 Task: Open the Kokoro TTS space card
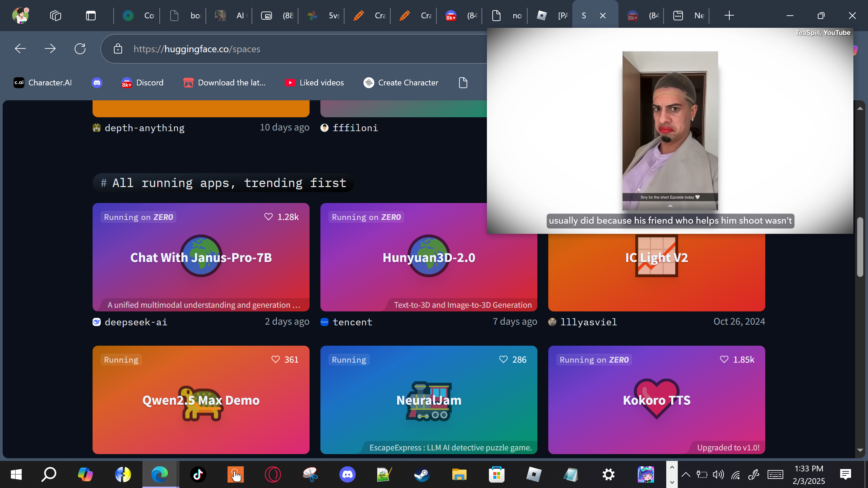657,400
